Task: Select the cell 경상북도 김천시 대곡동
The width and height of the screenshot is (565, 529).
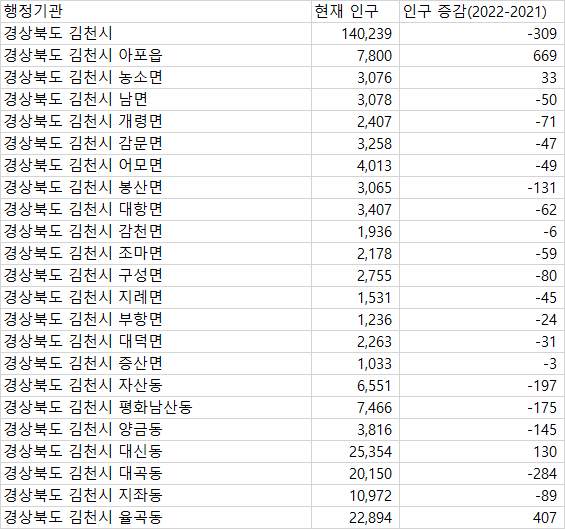Action: [156, 474]
